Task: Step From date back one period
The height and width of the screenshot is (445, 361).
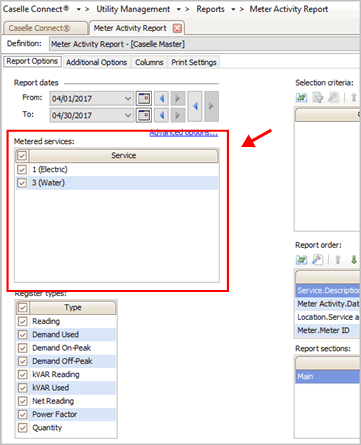Action: click(162, 98)
